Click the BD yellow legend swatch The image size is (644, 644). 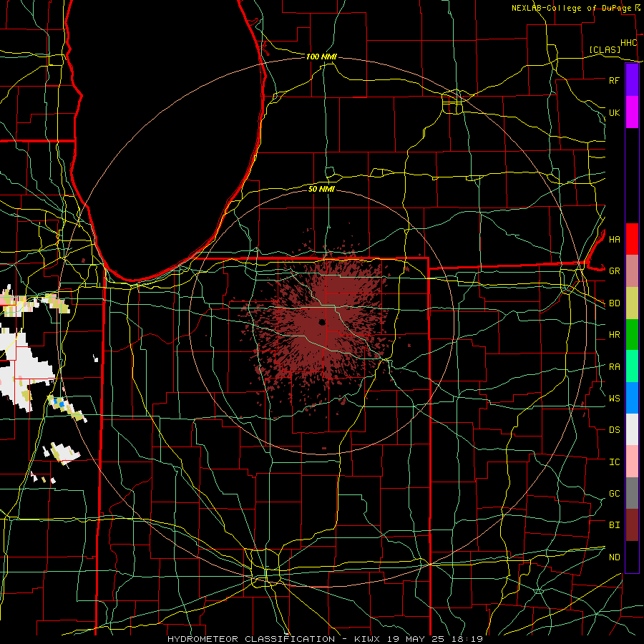coord(632,303)
